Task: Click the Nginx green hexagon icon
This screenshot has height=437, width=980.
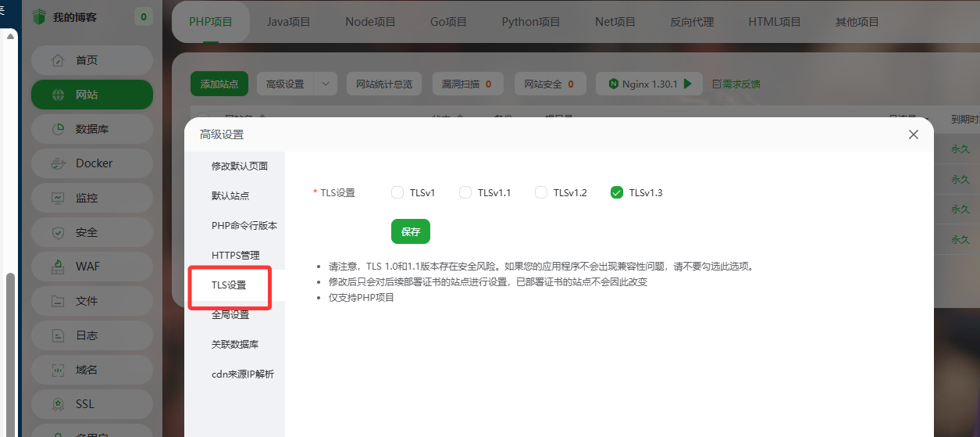Action: coord(615,84)
